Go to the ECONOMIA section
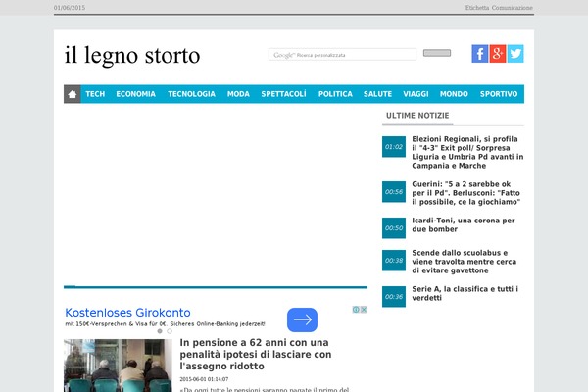588x392 pixels. click(135, 94)
